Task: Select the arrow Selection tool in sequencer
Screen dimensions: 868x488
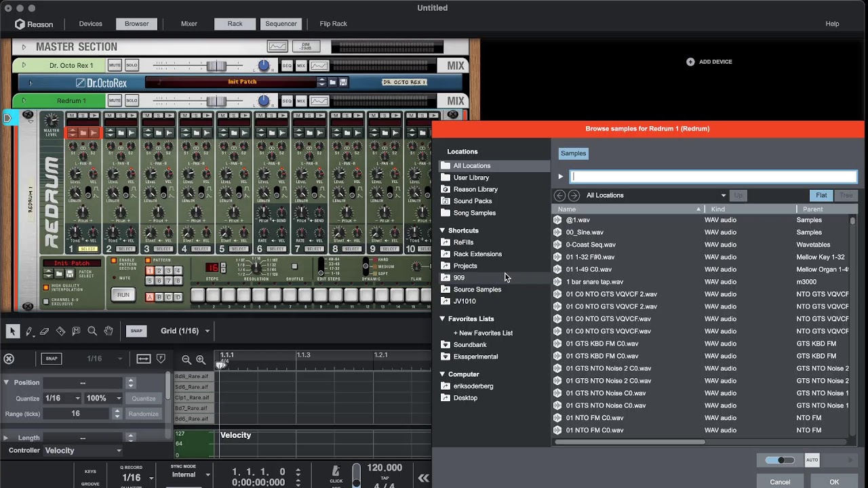Action: pyautogui.click(x=12, y=331)
